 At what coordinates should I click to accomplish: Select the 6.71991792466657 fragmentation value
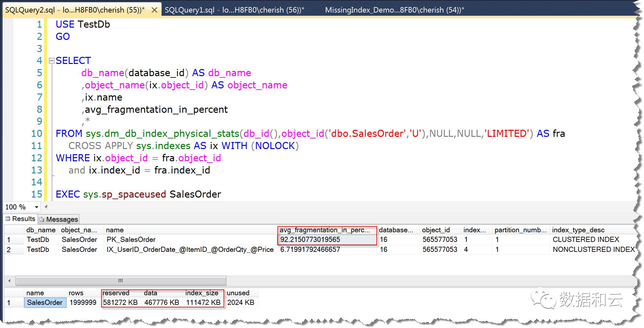point(327,250)
